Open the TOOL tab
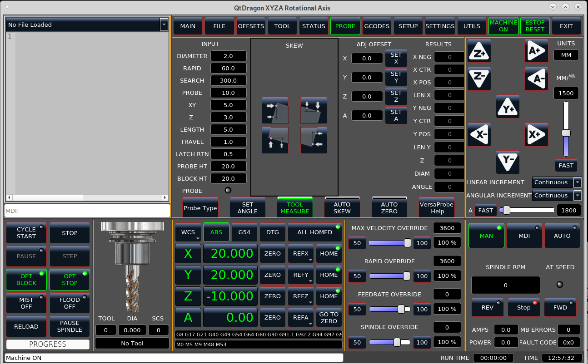The width and height of the screenshot is (588, 364). pyautogui.click(x=282, y=26)
